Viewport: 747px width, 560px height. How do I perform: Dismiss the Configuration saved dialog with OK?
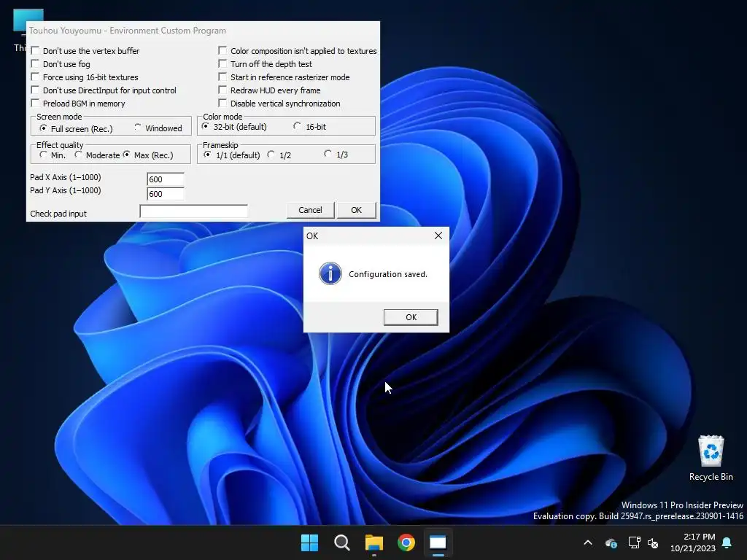coord(411,317)
